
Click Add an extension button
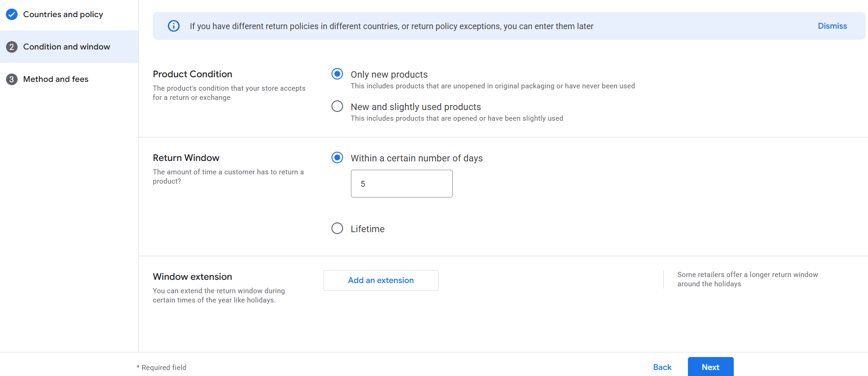tap(381, 280)
